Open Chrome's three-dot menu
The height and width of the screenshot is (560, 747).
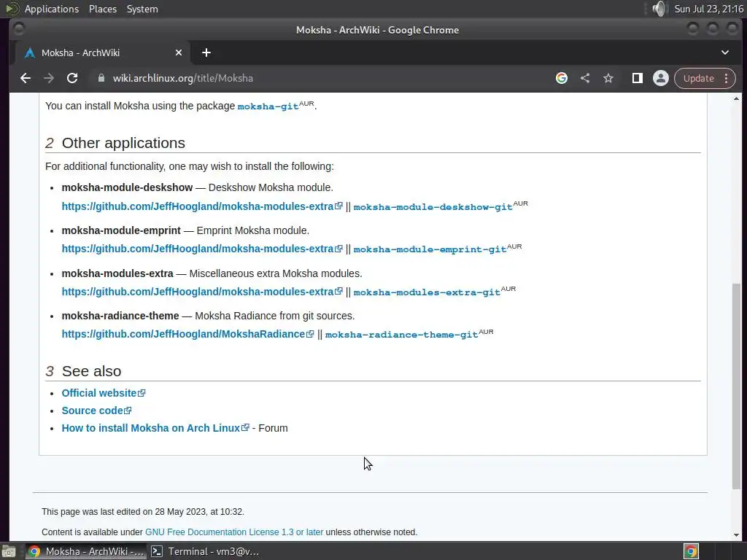coord(727,78)
